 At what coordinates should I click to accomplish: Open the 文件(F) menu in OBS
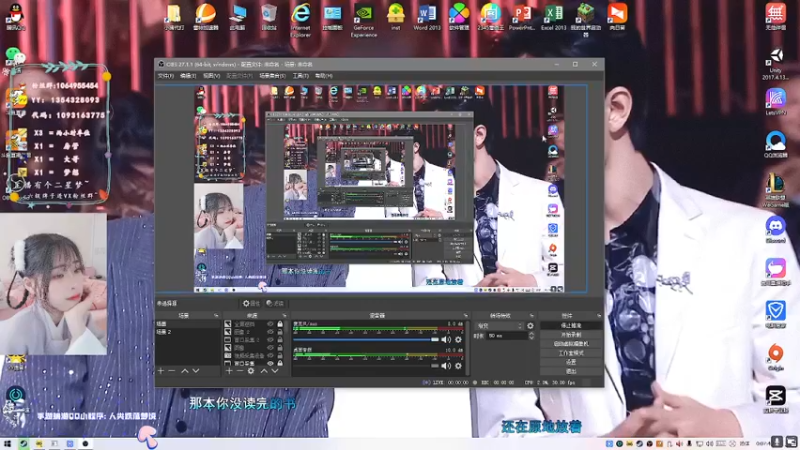165,76
